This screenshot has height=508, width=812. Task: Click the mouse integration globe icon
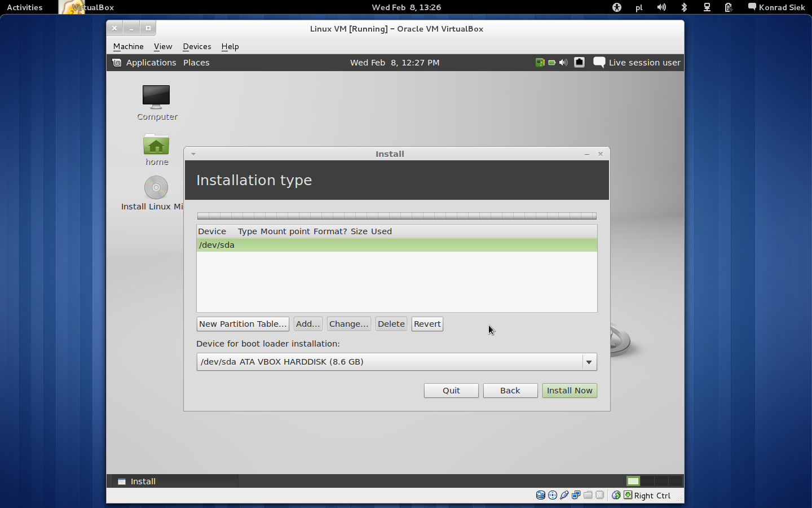point(616,495)
